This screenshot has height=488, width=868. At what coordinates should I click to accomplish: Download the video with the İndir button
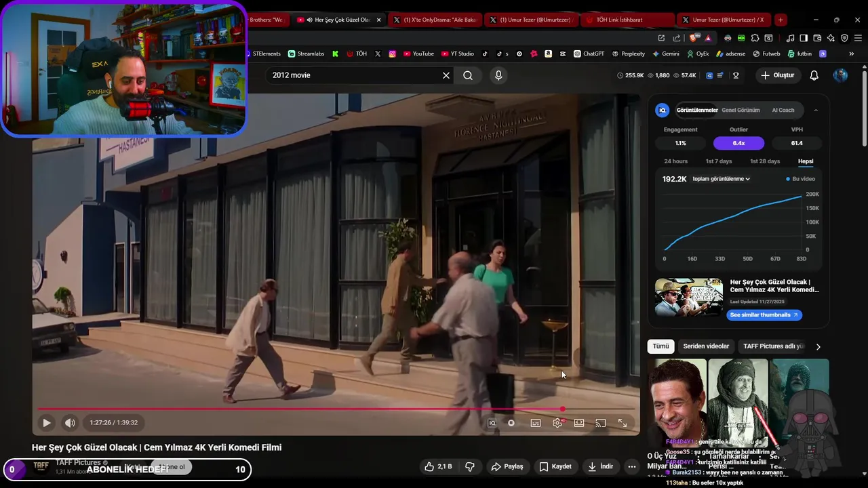click(x=600, y=466)
